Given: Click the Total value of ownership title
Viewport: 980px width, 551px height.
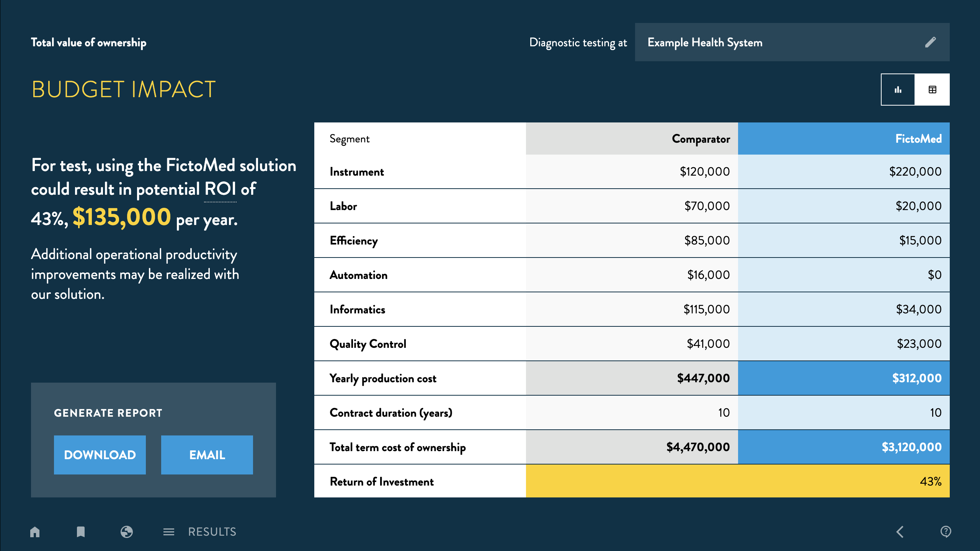Looking at the screenshot, I should [x=88, y=42].
